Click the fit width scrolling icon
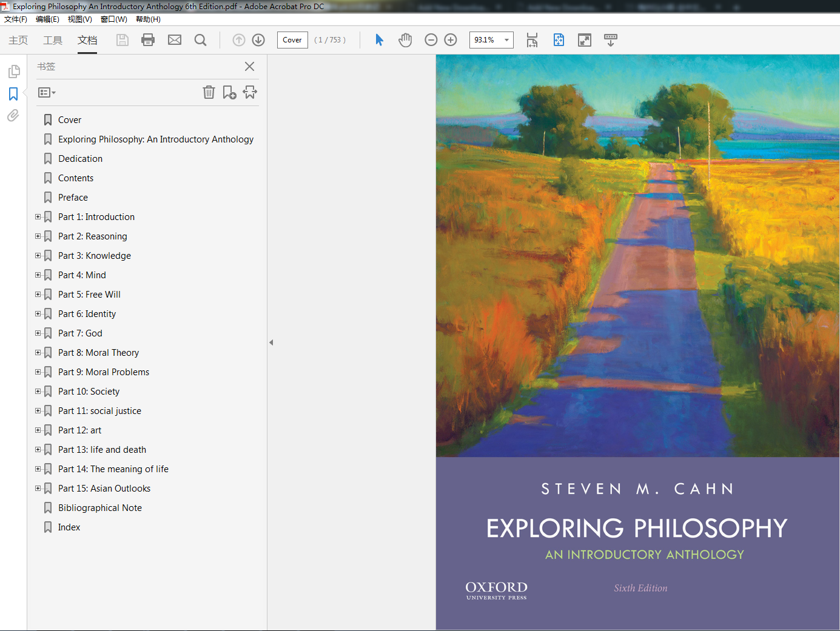The height and width of the screenshot is (631, 840). [532, 40]
